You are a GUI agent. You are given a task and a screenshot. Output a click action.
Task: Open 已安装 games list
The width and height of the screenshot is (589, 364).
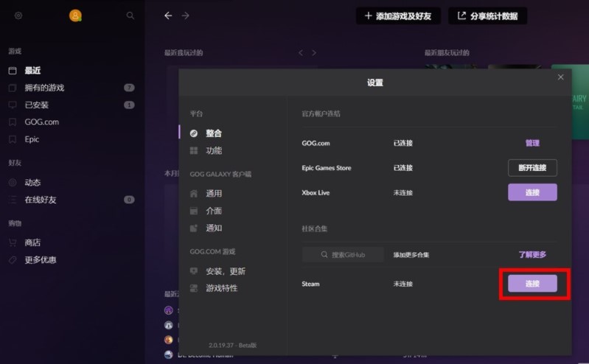pos(36,105)
